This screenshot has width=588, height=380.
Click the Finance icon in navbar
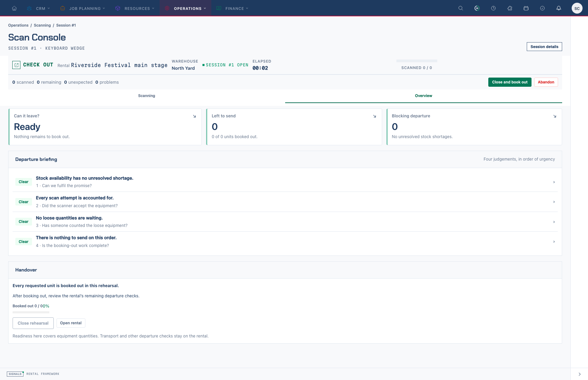tap(219, 8)
